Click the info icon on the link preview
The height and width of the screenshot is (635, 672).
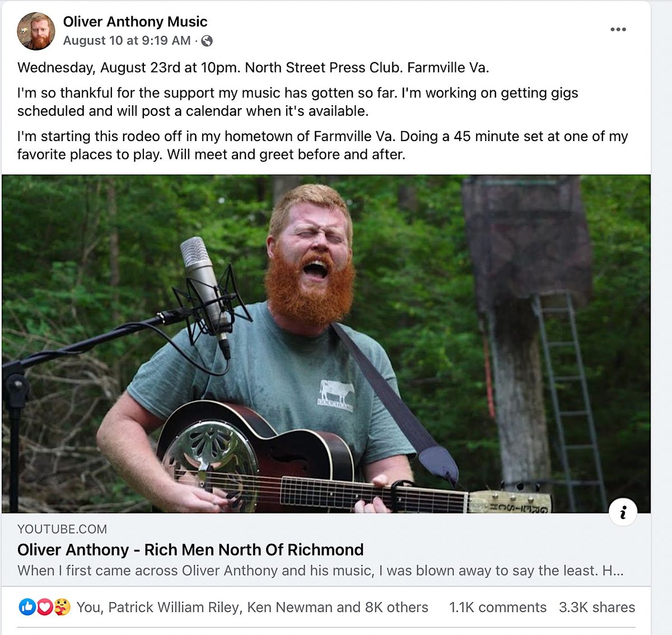tap(623, 512)
